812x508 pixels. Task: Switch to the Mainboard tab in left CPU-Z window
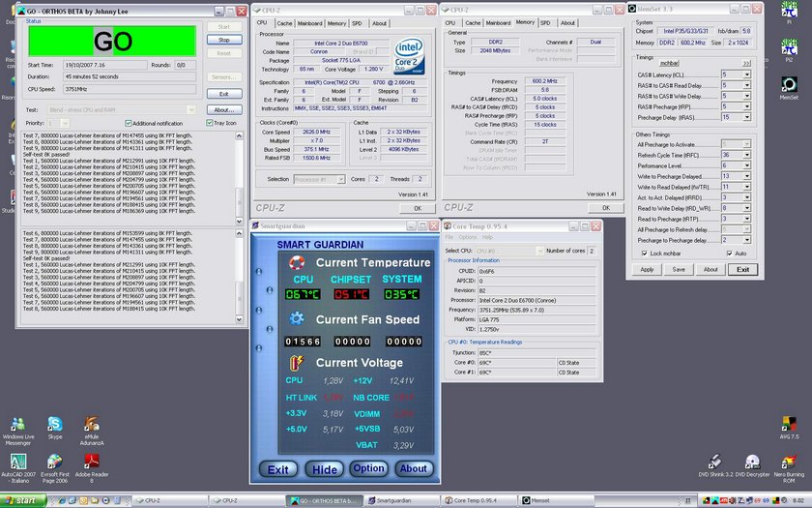pos(309,23)
